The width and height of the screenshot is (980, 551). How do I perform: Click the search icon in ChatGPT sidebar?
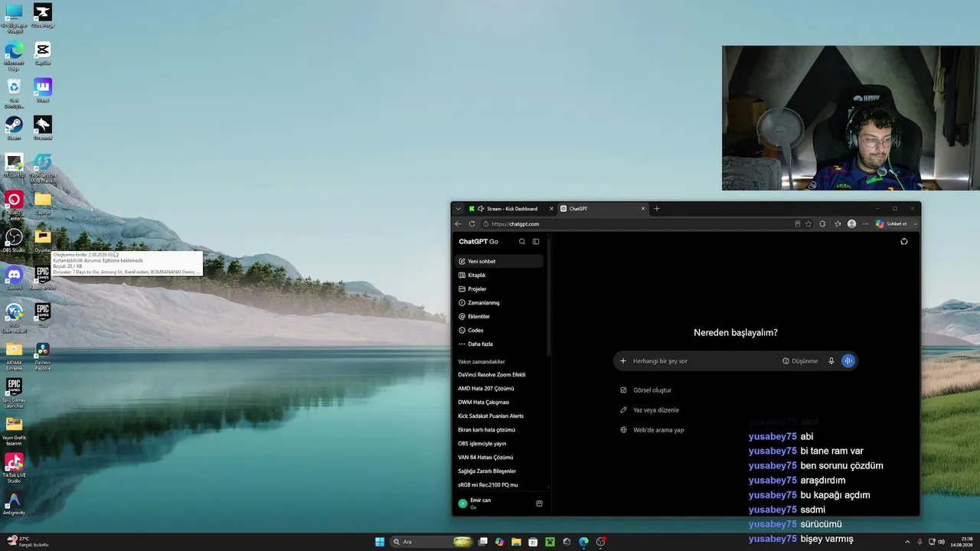(522, 242)
